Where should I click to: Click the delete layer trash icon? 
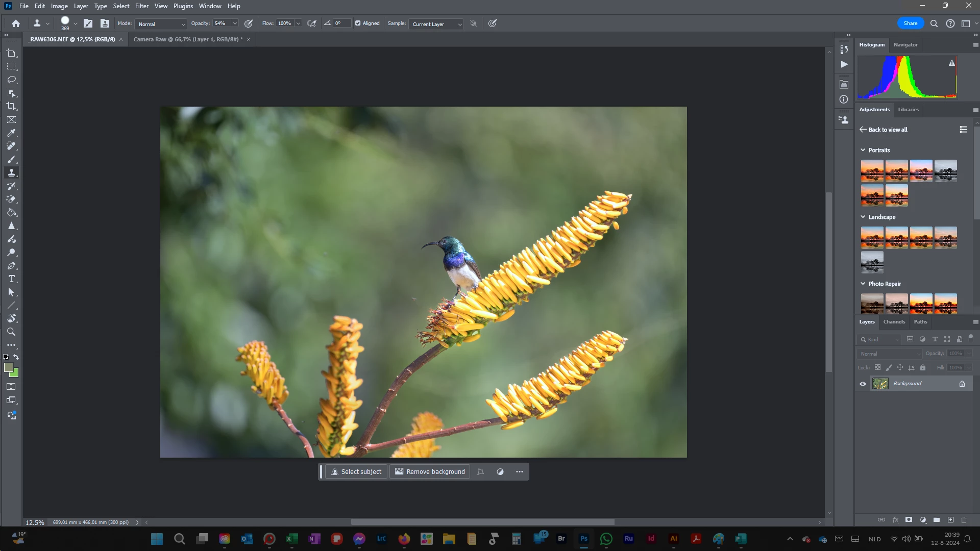point(964,520)
